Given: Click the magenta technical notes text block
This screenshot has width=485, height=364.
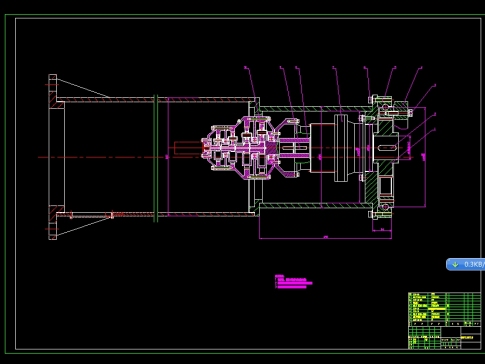Looking at the screenshot, I should click(293, 282).
